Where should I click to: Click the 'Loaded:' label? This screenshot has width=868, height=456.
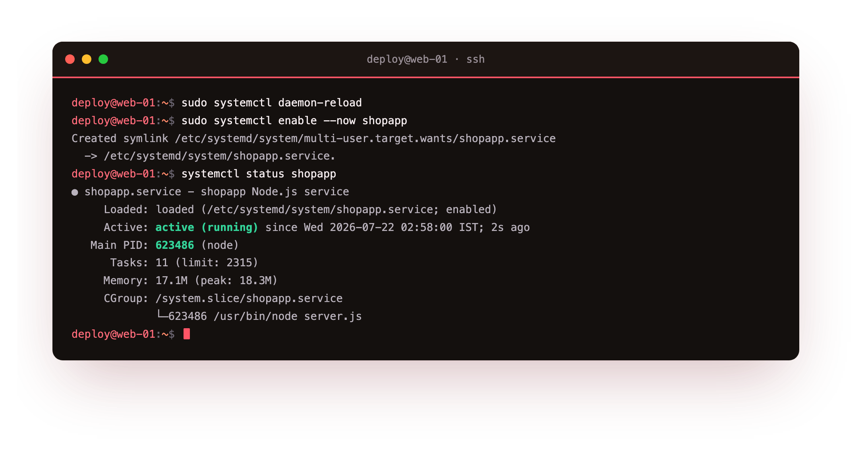(x=126, y=210)
